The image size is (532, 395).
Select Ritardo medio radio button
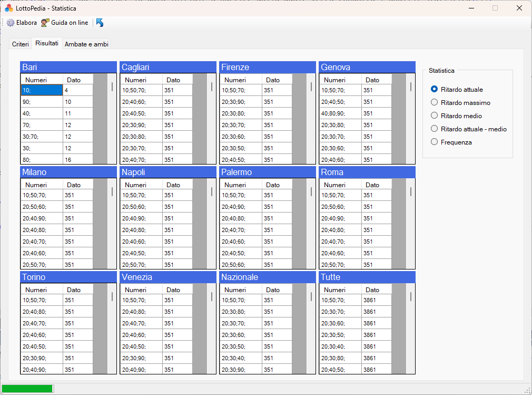434,115
